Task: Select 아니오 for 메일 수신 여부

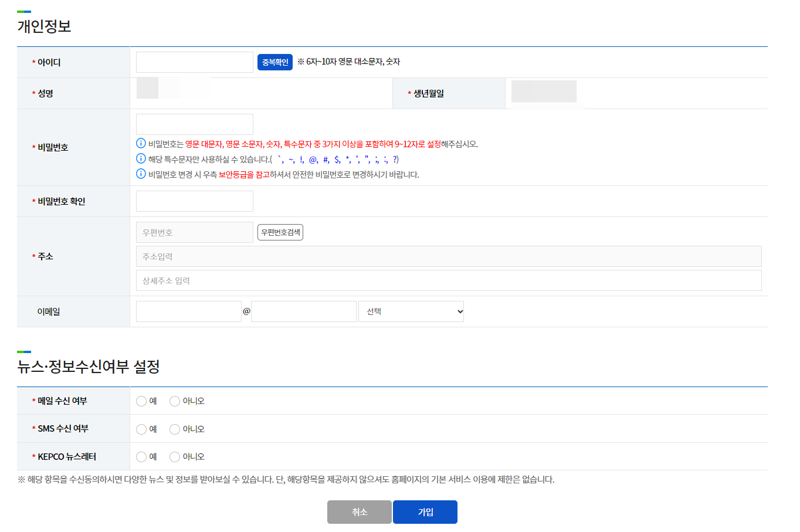Action: click(174, 401)
